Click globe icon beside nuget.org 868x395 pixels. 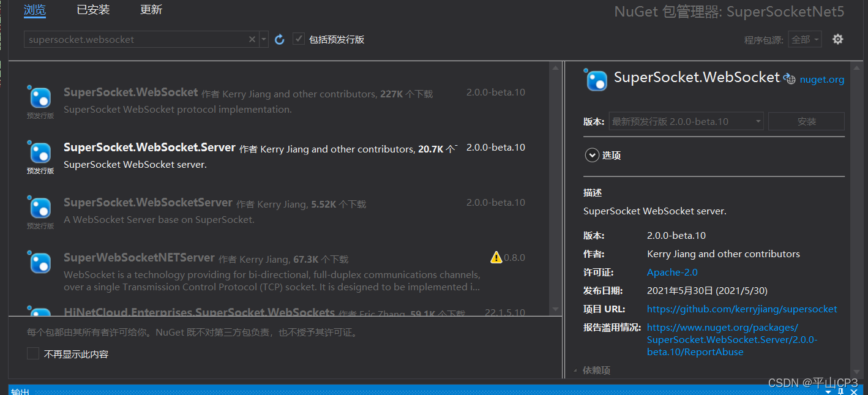pyautogui.click(x=790, y=79)
